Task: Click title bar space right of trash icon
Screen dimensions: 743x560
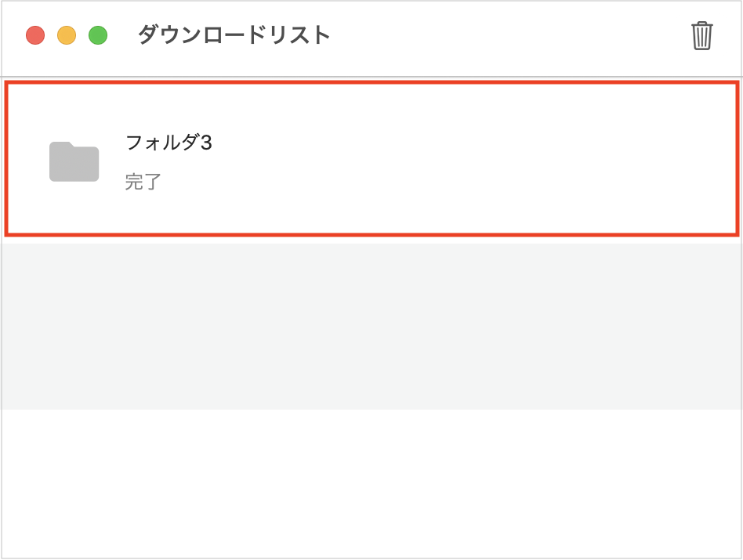Action: tap(729, 36)
